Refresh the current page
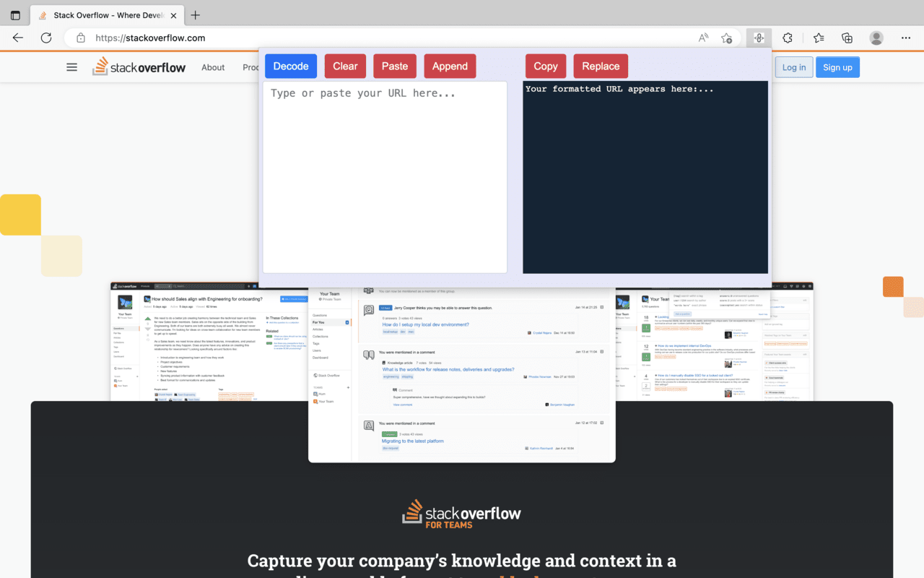This screenshot has width=924, height=578. (x=46, y=38)
